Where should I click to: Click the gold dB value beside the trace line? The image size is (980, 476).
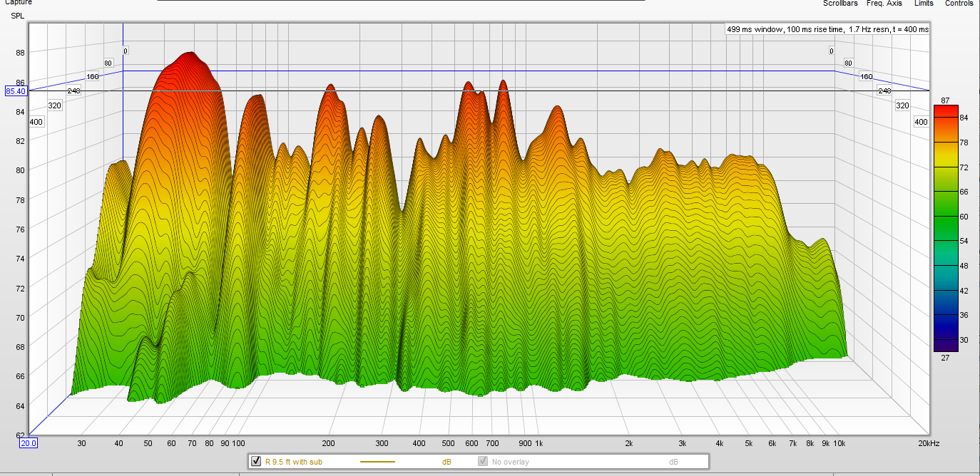tap(446, 462)
